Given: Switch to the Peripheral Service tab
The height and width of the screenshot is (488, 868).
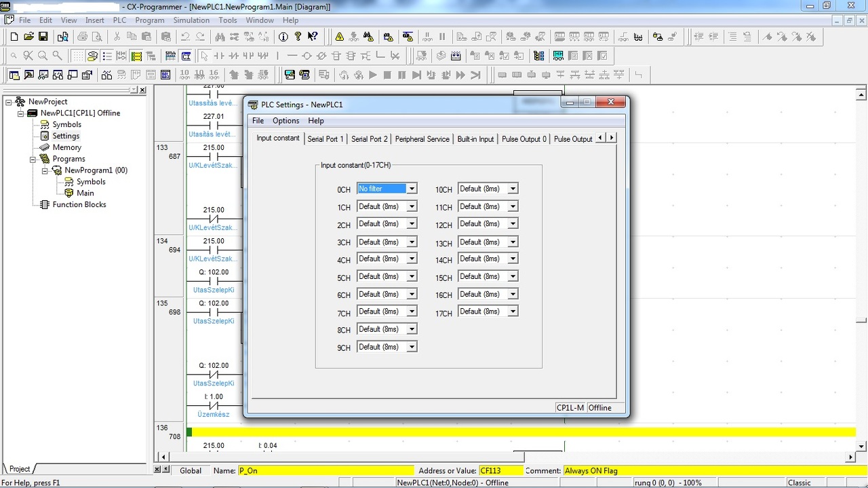Looking at the screenshot, I should (422, 139).
